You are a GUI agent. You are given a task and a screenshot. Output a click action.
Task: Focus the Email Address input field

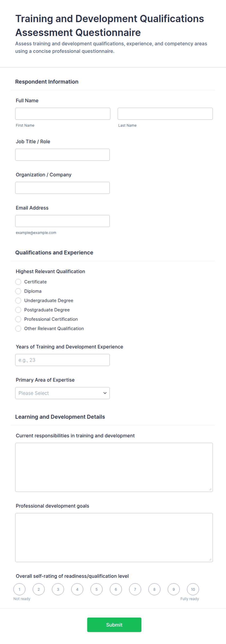(x=62, y=221)
